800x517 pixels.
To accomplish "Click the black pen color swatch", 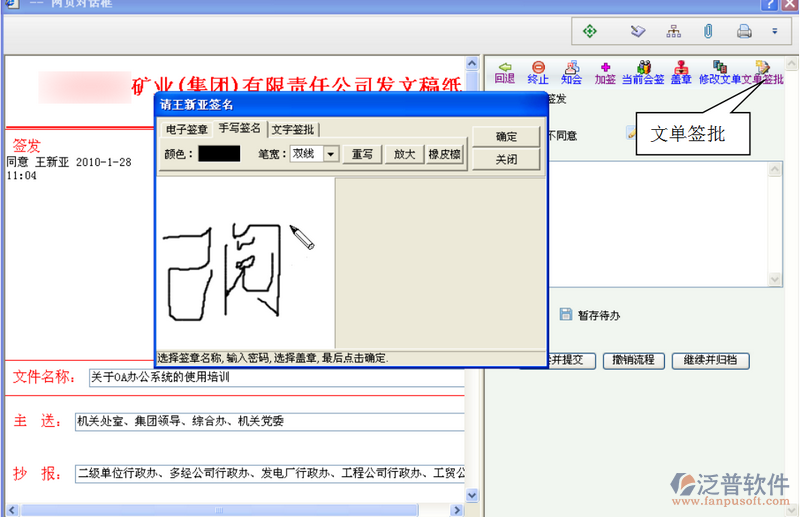I will coord(219,154).
